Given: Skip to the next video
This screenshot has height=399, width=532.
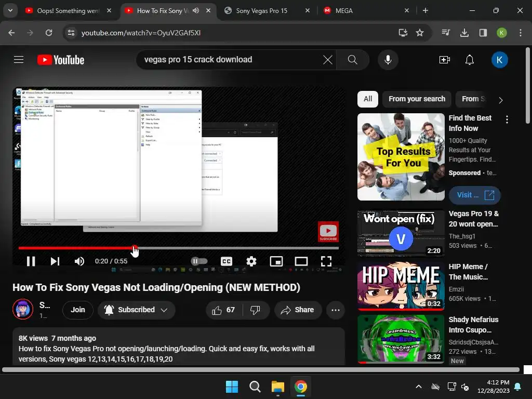Looking at the screenshot, I should [x=55, y=261].
